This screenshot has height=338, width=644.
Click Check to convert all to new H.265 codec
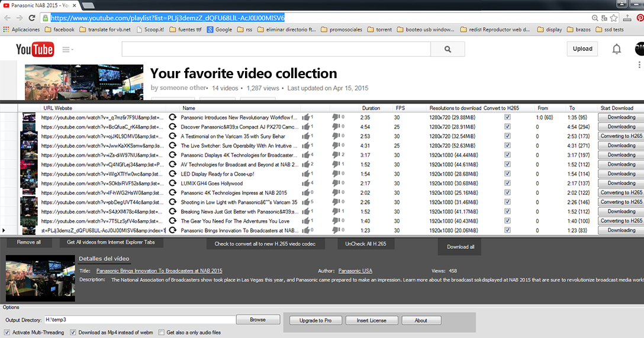pos(265,244)
